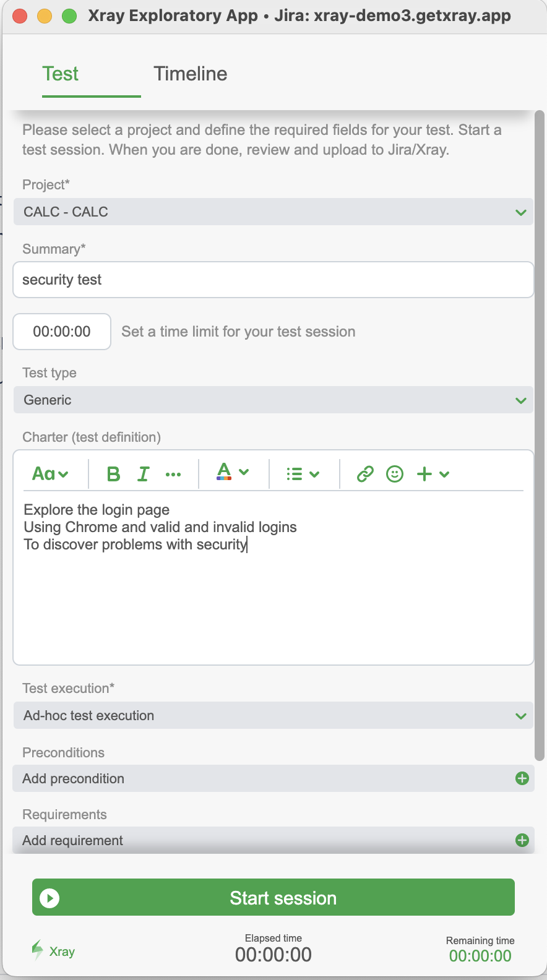Click the time limit input field

(x=62, y=332)
